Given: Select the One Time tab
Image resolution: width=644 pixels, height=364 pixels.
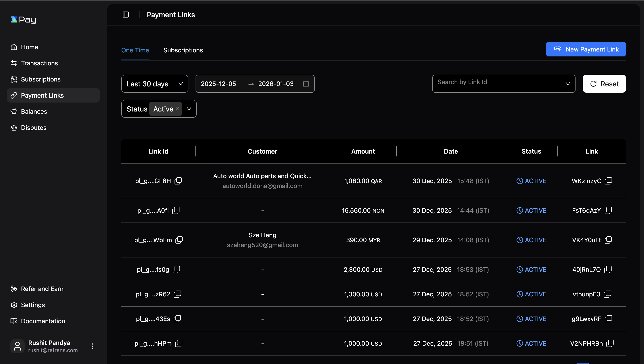Looking at the screenshot, I should click(135, 50).
